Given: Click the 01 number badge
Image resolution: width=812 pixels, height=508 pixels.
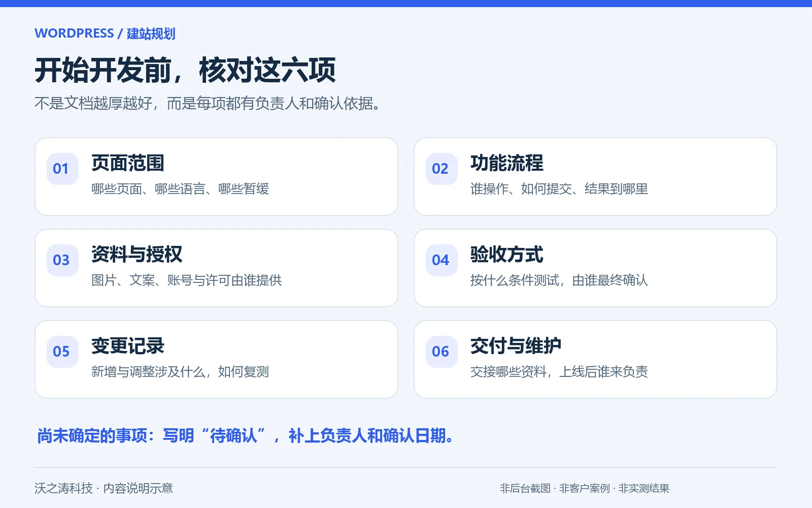Looking at the screenshot, I should click(62, 169).
